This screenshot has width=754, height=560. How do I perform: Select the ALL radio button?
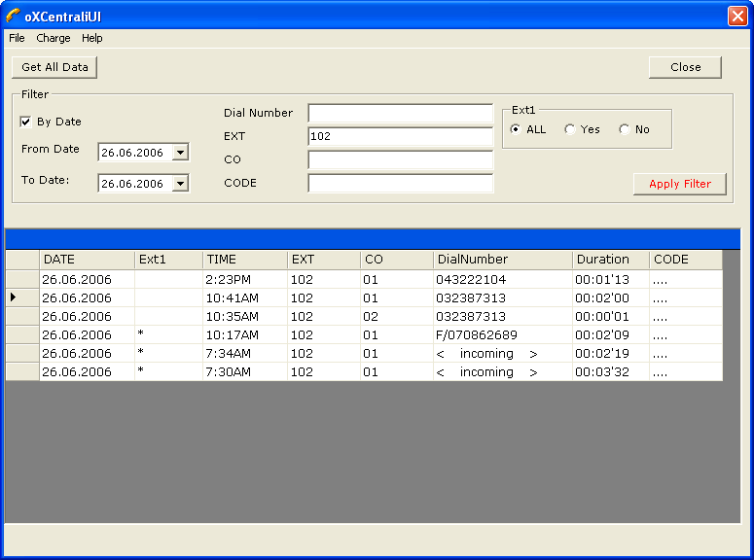[516, 129]
